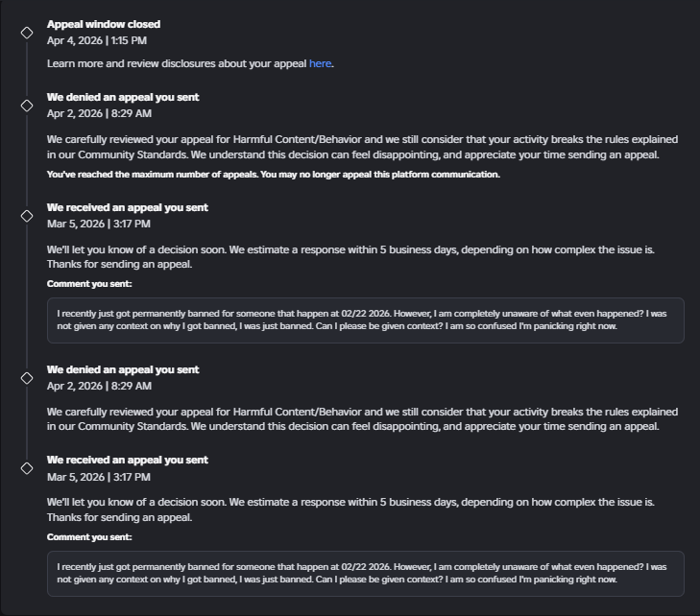This screenshot has width=700, height=616.
Task: Click the first appeal comment box
Action: pos(365,320)
